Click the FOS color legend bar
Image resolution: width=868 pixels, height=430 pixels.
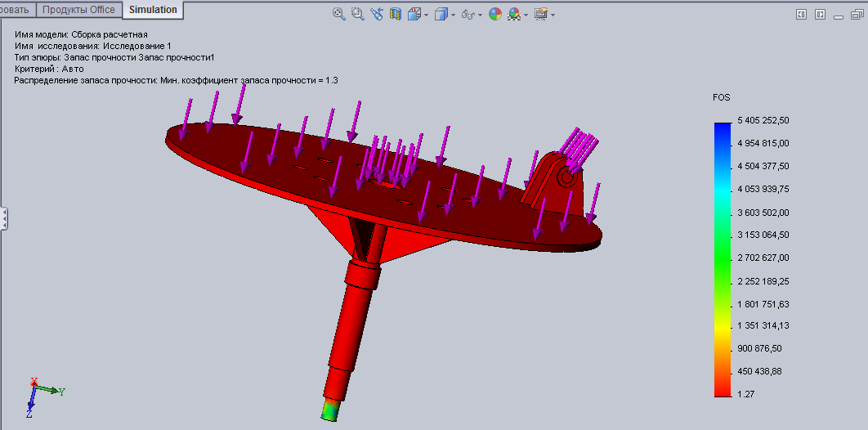coord(723,259)
